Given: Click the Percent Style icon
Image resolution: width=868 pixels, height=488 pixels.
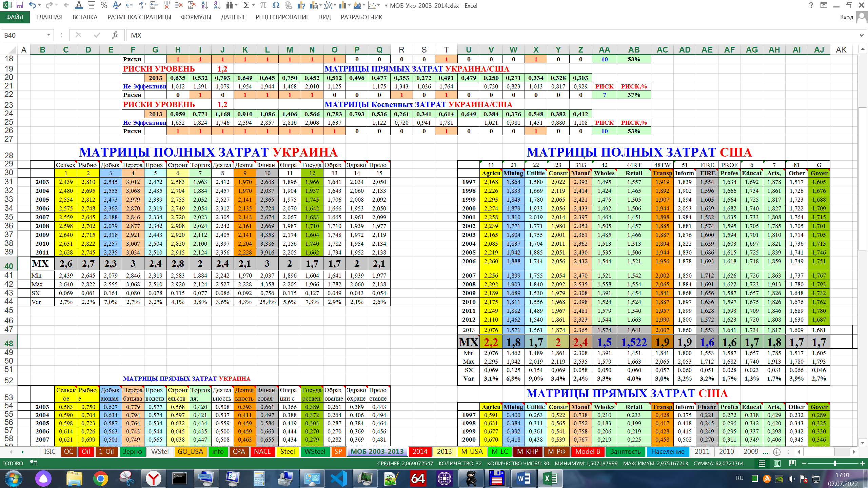Looking at the screenshot, I should [x=104, y=5].
